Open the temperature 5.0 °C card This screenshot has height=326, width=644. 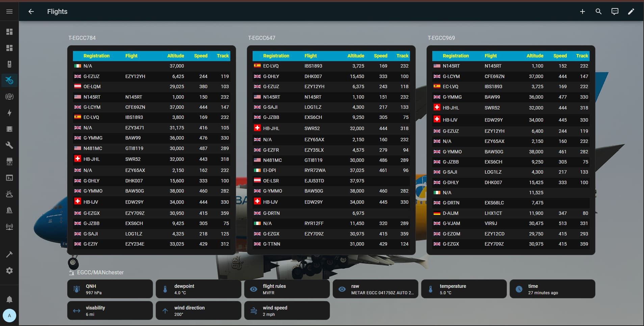pos(464,289)
